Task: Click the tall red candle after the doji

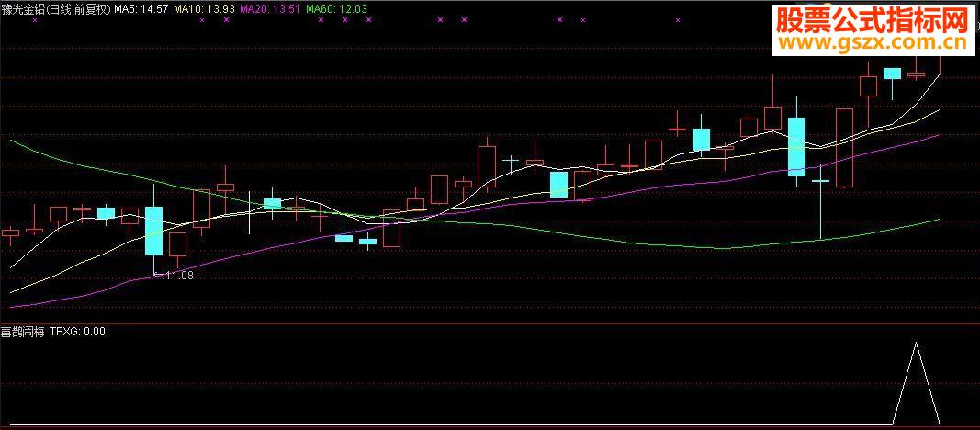Action: coord(844,148)
